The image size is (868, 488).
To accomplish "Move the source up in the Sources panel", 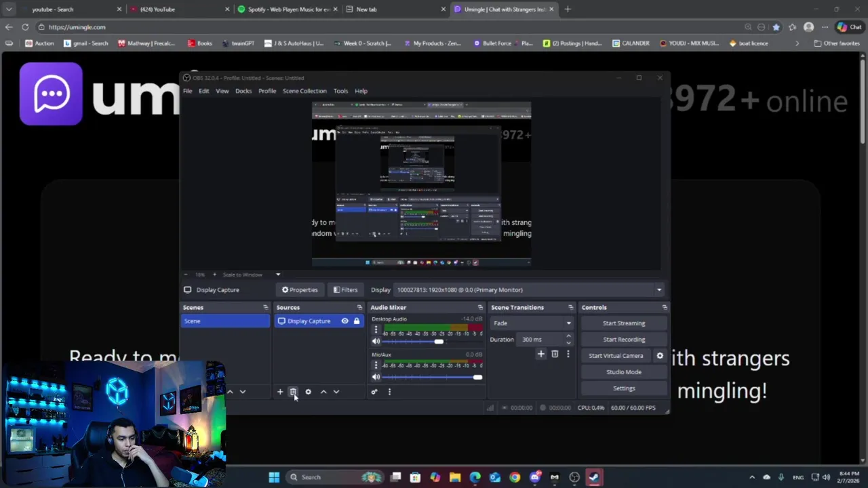I will click(323, 392).
